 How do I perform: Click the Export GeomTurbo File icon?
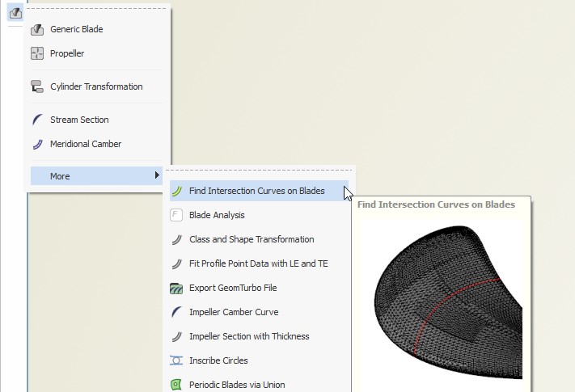176,289
